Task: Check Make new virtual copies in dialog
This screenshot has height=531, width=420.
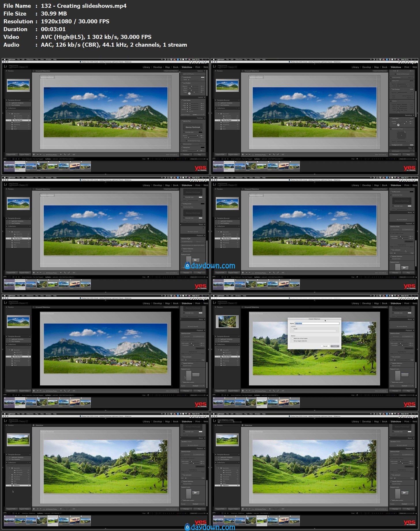Action: (293, 338)
